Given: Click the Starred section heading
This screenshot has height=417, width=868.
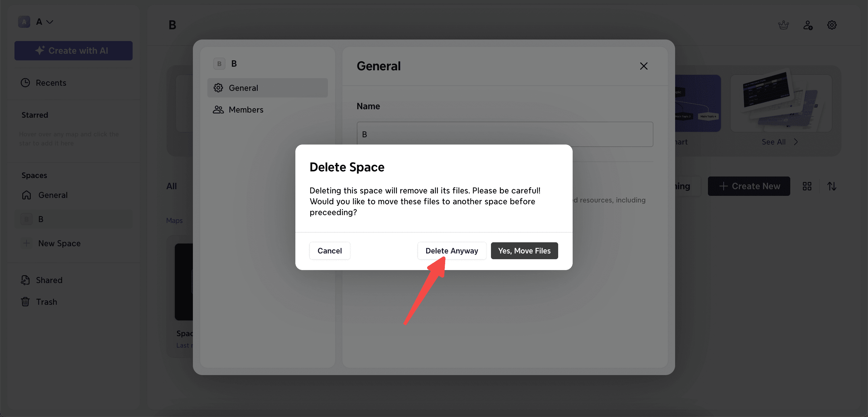Looking at the screenshot, I should pos(35,115).
